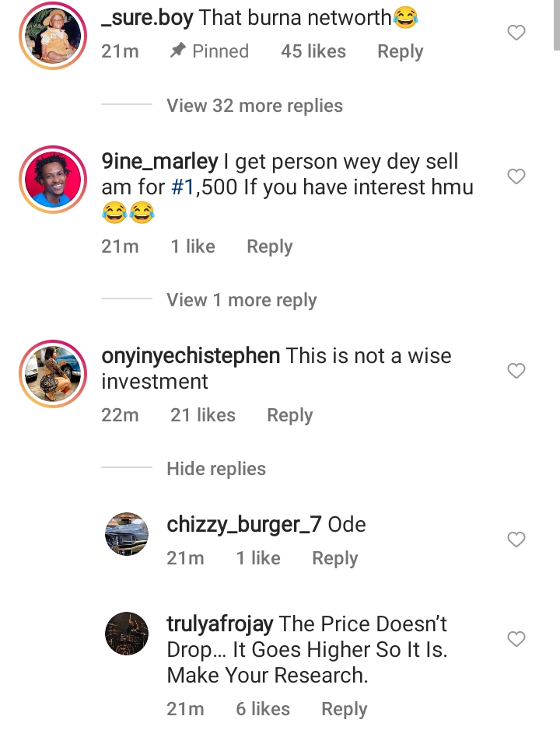The width and height of the screenshot is (560, 737).
Task: Open _sure.boy's profile picture
Action: click(x=53, y=37)
